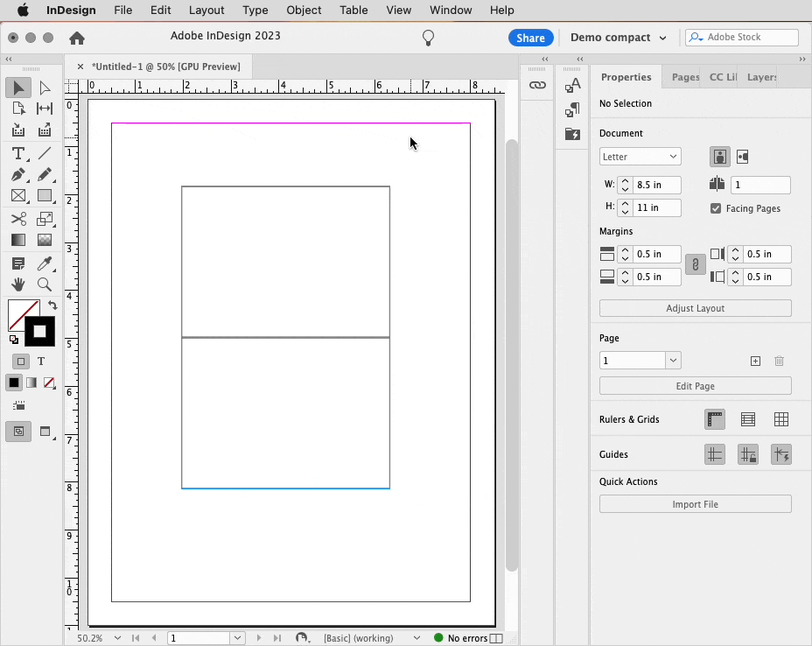Image resolution: width=812 pixels, height=646 pixels.
Task: Select the Eyedropper tool
Action: pos(45,263)
